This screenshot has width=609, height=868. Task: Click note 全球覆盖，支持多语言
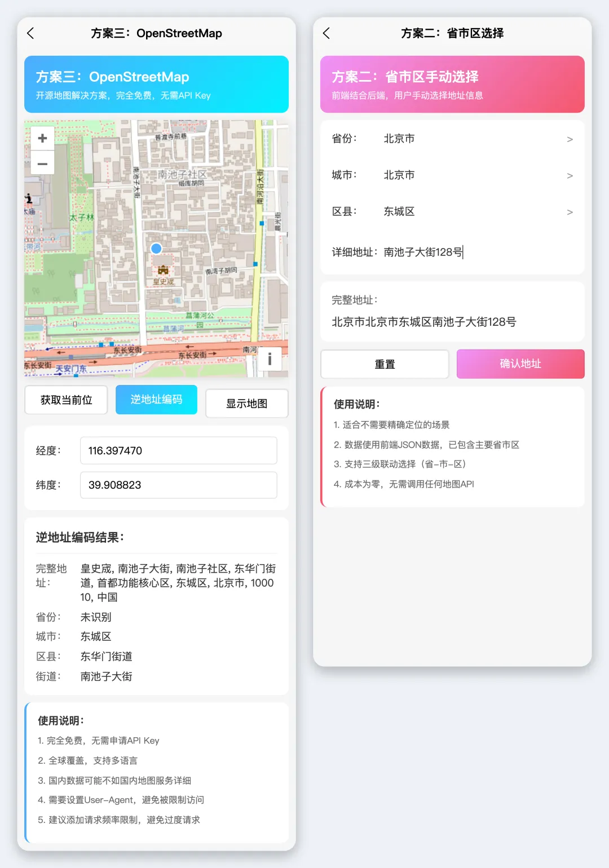(x=87, y=760)
